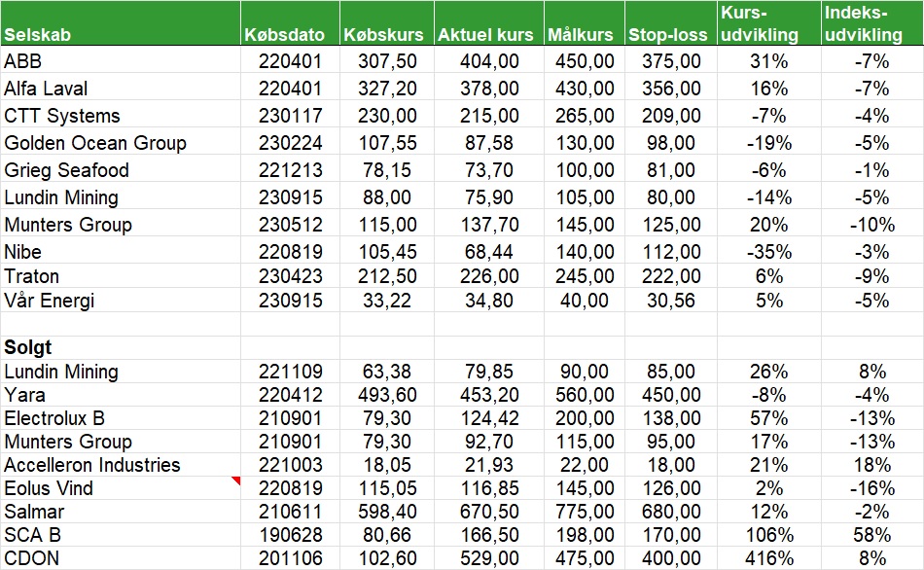
Task: Select SCA B's 58% Indeksudvikling cell
Action: (871, 535)
